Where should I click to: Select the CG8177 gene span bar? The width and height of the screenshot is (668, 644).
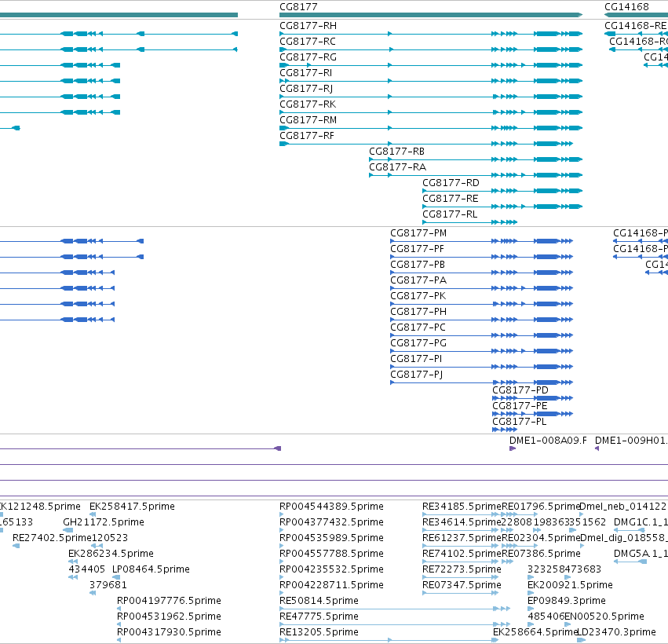431,15
